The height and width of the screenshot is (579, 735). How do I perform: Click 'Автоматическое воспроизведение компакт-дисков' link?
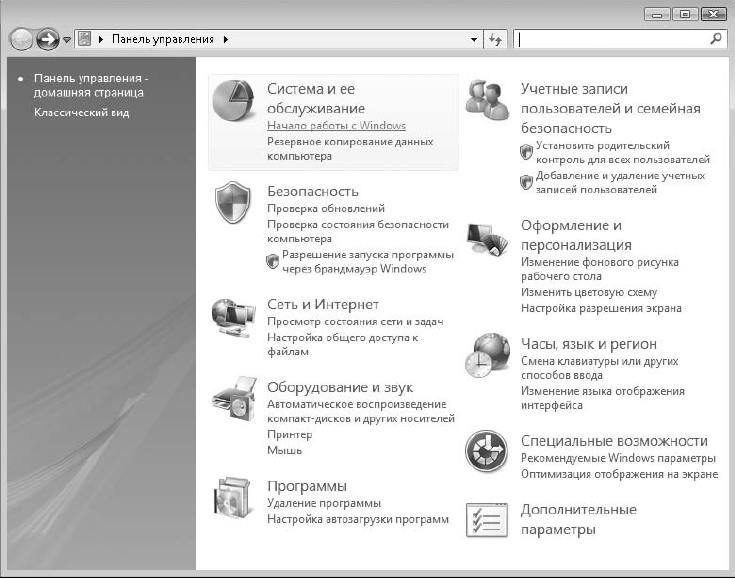click(361, 411)
